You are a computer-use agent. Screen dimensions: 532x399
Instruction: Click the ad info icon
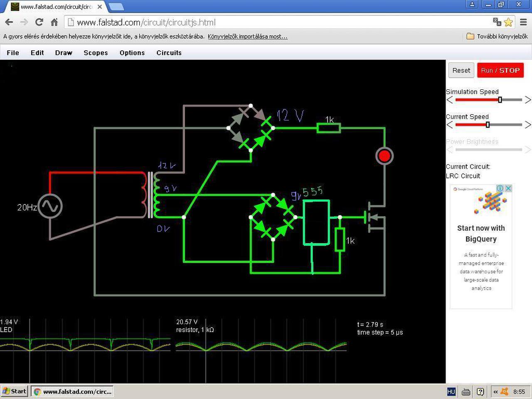coord(500,188)
